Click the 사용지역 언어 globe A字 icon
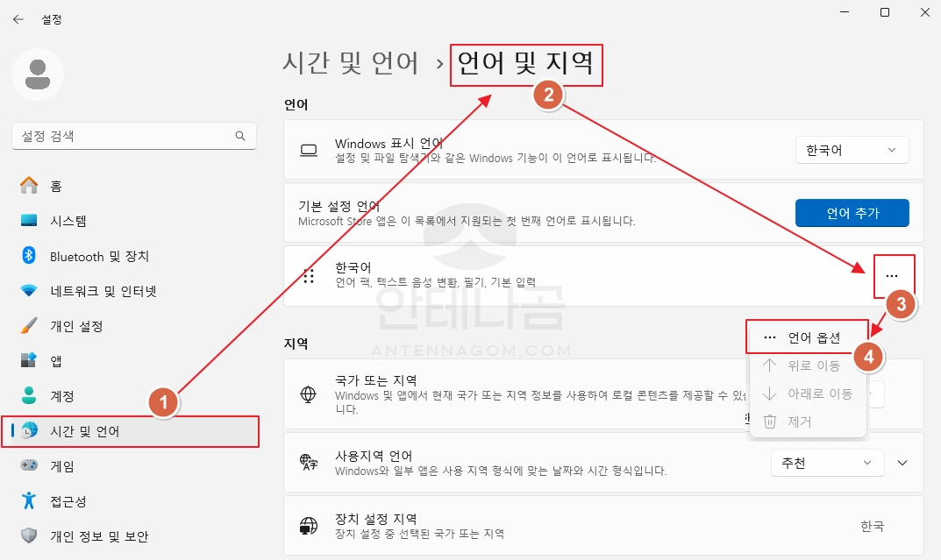Image resolution: width=941 pixels, height=560 pixels. tap(309, 462)
